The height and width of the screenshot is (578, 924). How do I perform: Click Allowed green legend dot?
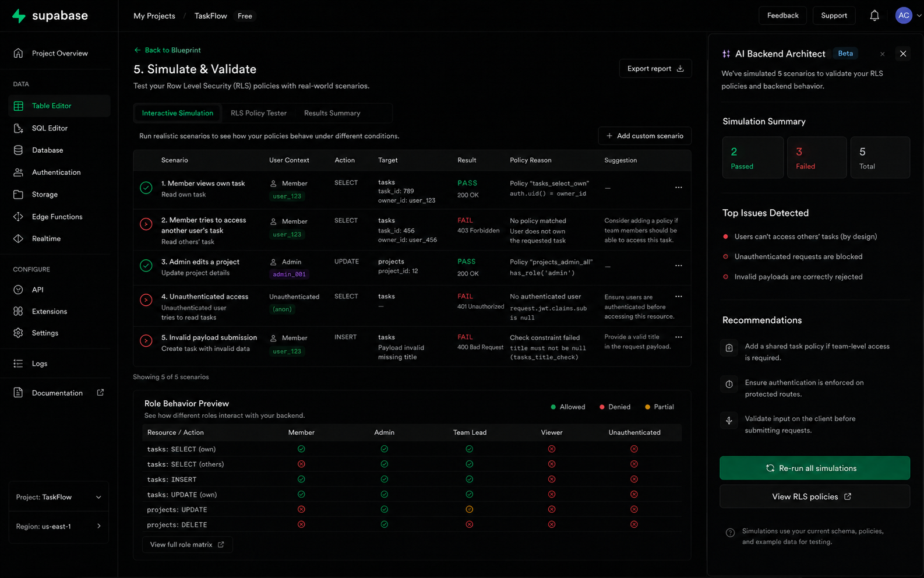[x=553, y=407]
